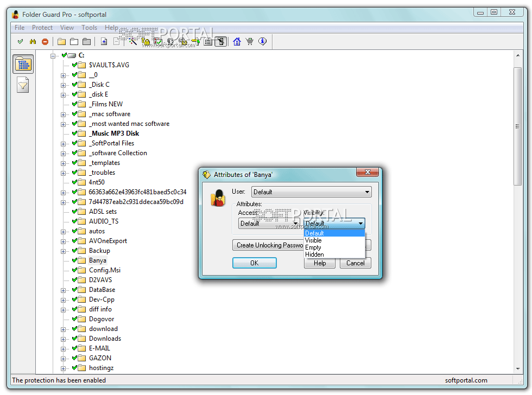Click the new document plus toolbar icon
This screenshot has height=395, width=532.
tap(104, 42)
